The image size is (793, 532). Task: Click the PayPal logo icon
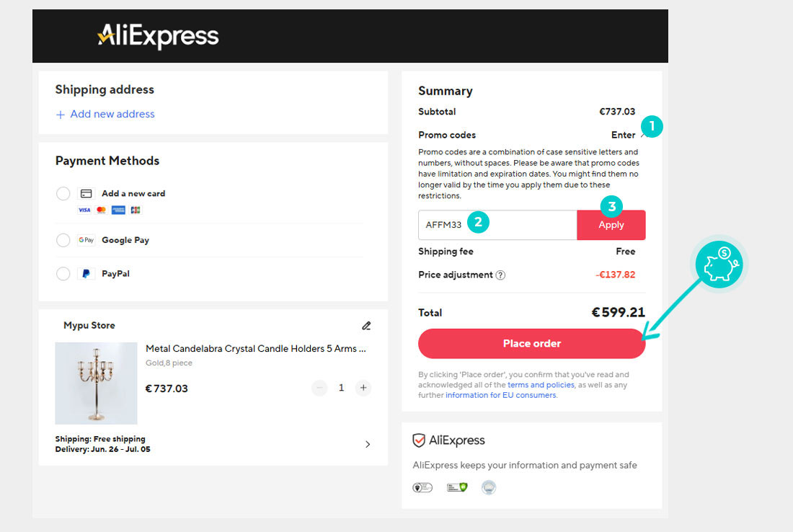pos(86,274)
